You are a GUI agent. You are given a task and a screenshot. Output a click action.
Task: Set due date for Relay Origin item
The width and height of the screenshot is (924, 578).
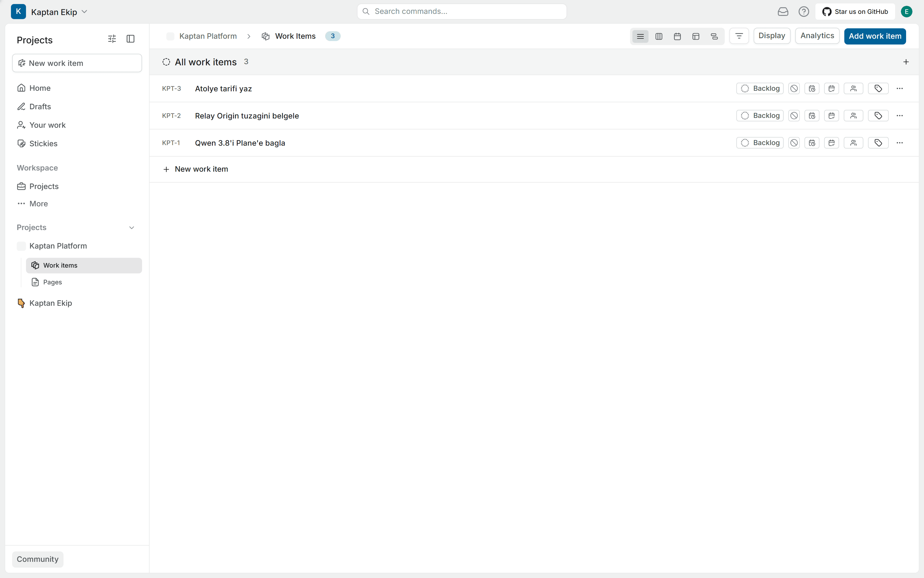(x=831, y=115)
